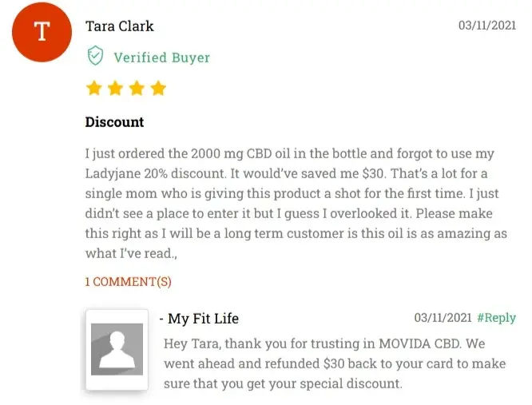Select the third yellow rating star

pyautogui.click(x=137, y=88)
